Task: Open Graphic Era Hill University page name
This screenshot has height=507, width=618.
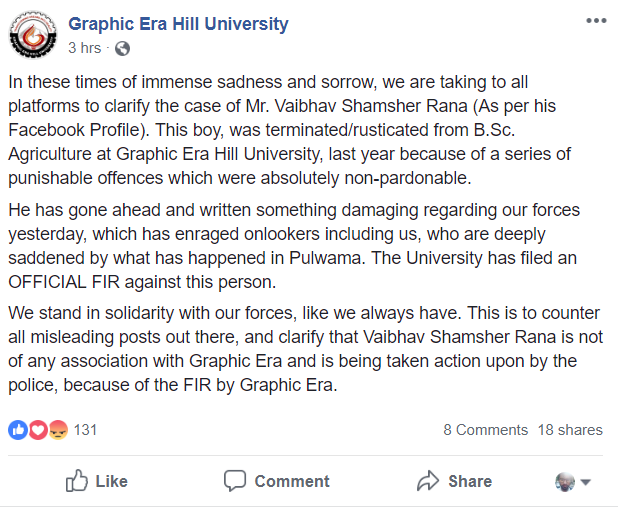Action: click(178, 24)
